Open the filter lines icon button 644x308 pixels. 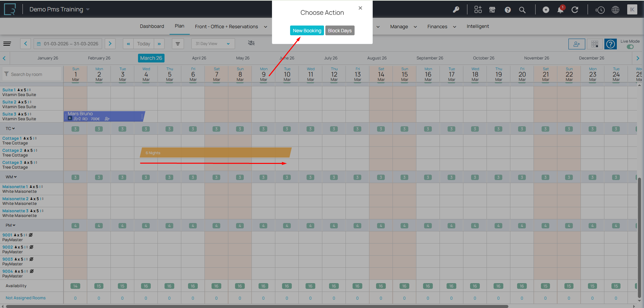[x=178, y=44]
